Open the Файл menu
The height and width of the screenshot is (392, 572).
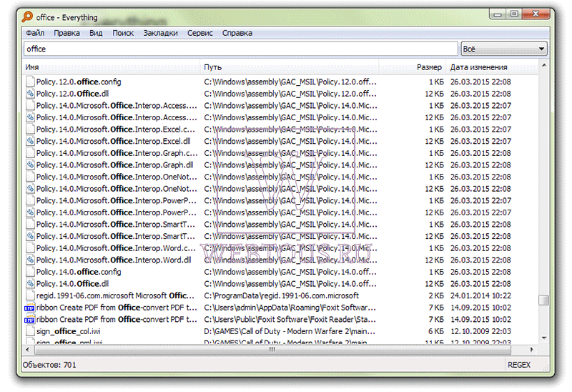35,33
